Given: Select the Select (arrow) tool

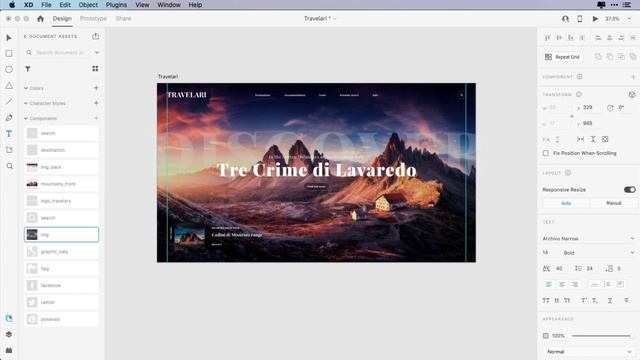Looking at the screenshot, I should point(9,38).
